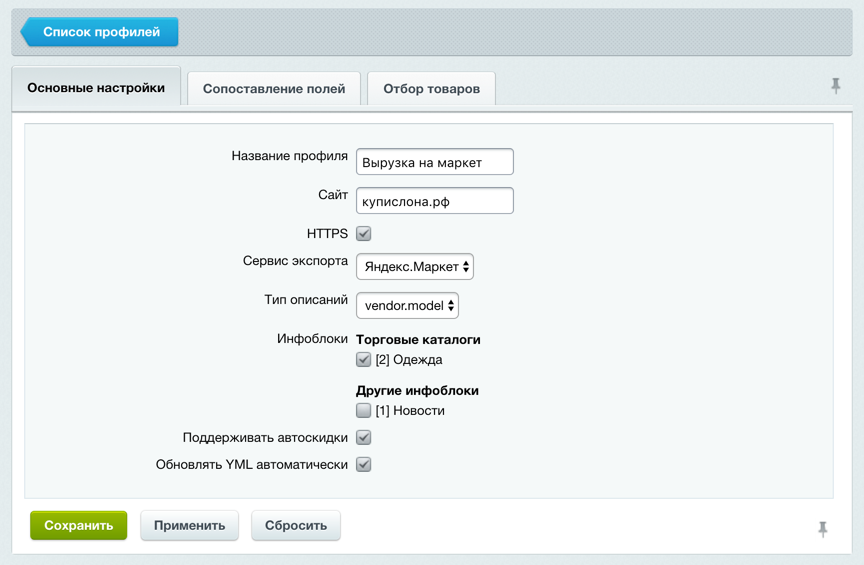
Task: Click the Другие инфоблоки heading
Action: 417,391
